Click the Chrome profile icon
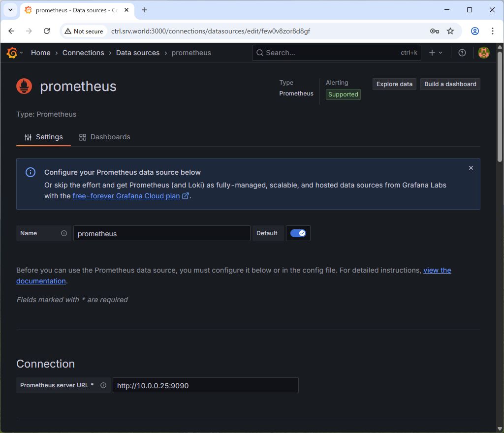The width and height of the screenshot is (504, 433). click(475, 31)
